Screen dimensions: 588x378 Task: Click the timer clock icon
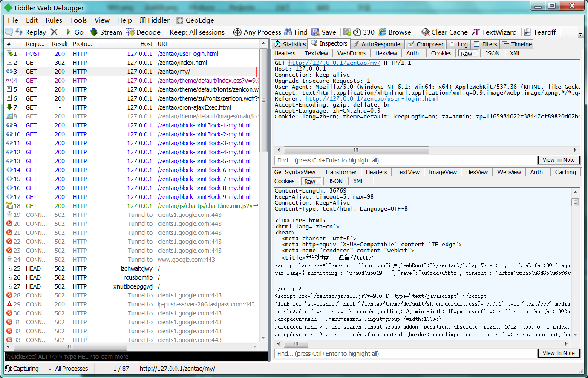357,32
